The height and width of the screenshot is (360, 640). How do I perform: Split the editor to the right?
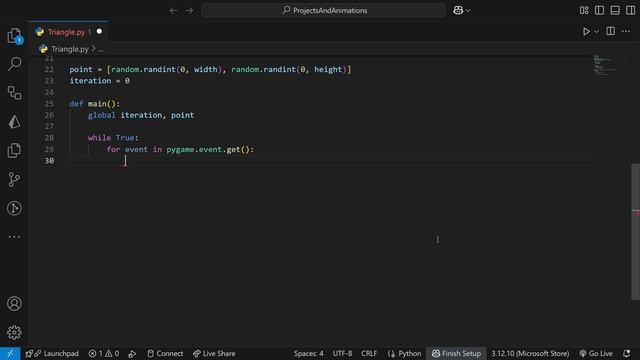click(611, 31)
